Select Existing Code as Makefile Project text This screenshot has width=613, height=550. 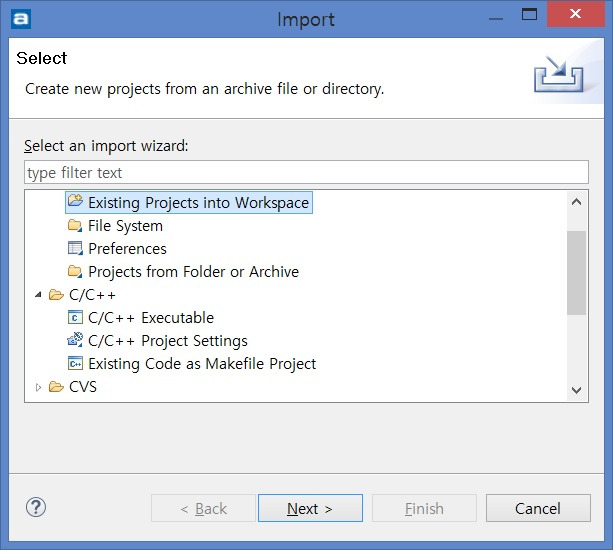pos(202,364)
